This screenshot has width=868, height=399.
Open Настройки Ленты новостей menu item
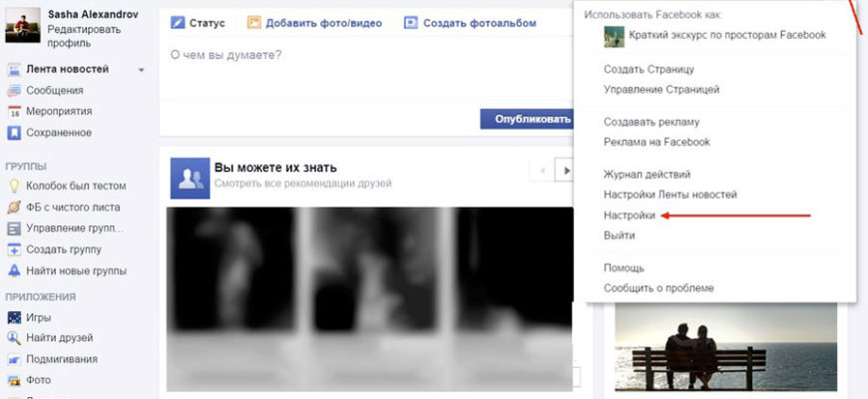click(670, 195)
